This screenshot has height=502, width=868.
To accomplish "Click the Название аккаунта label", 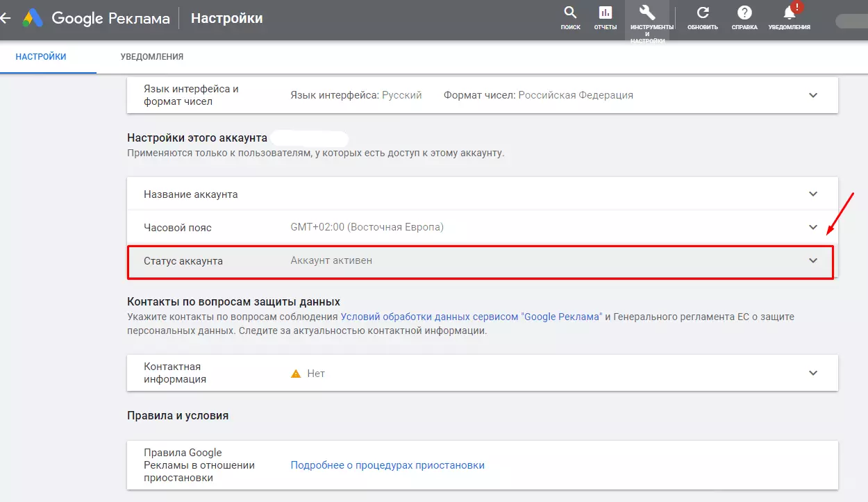I will (x=191, y=194).
